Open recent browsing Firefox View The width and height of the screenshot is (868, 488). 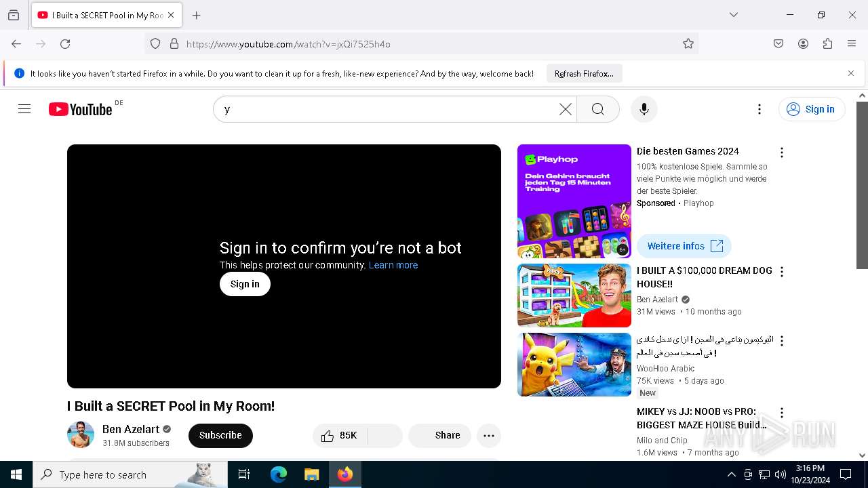coord(14,15)
